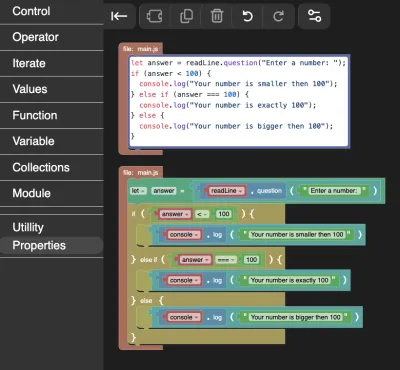Open the less-than operator dropdown

pyautogui.click(x=202, y=214)
